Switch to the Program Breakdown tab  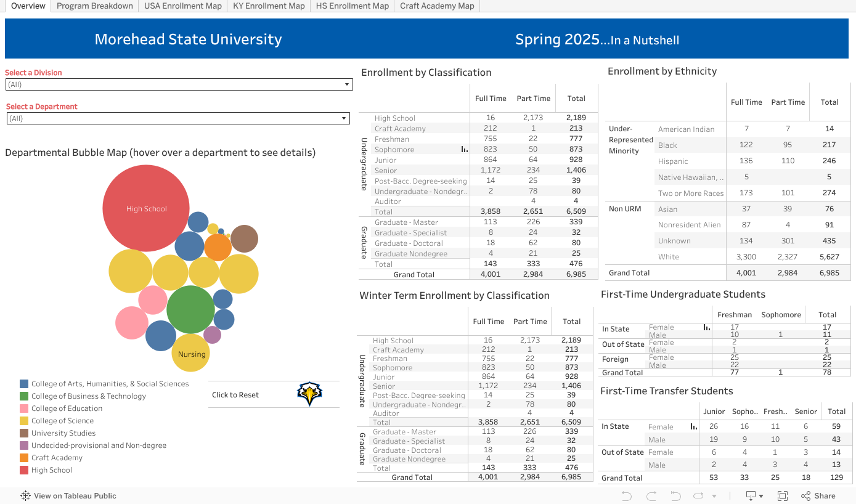[94, 6]
